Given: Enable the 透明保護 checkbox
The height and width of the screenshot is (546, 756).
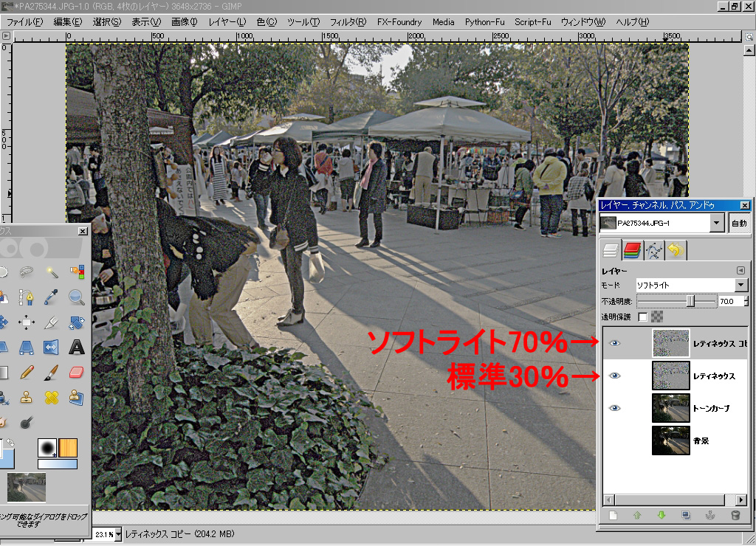Looking at the screenshot, I should pos(642,317).
